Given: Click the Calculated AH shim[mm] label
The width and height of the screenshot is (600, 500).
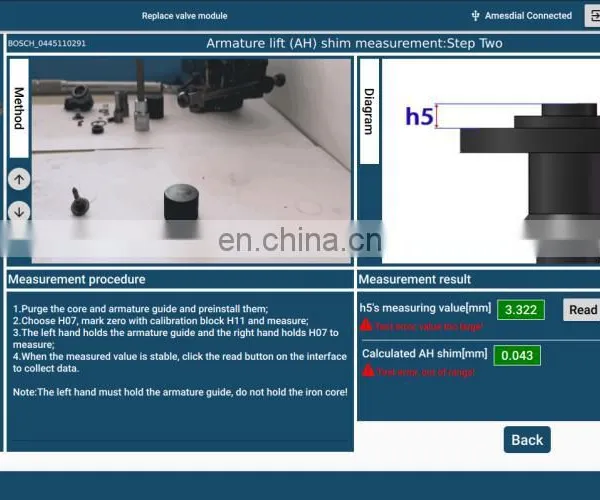Looking at the screenshot, I should coord(425,353).
